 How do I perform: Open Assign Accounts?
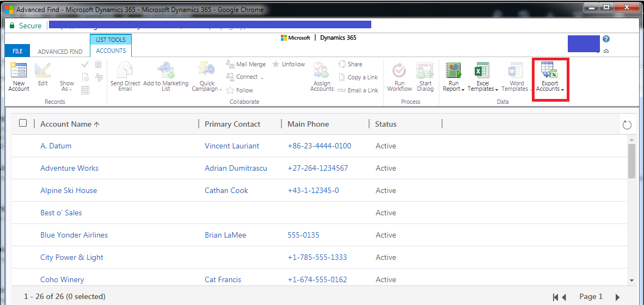tap(322, 77)
